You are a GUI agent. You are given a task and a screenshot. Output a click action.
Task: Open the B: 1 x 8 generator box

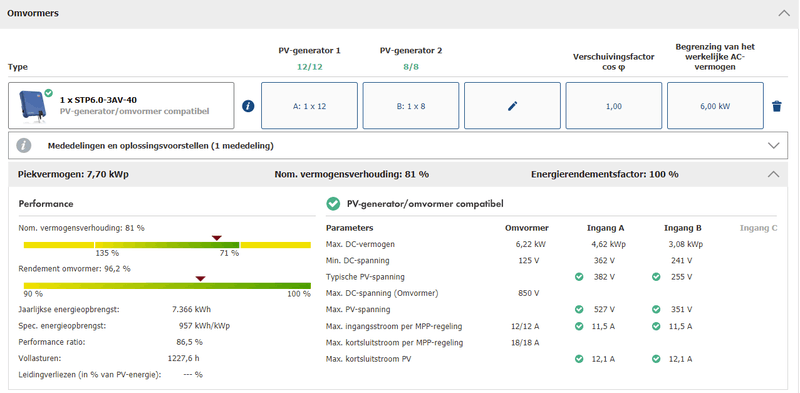coord(411,106)
